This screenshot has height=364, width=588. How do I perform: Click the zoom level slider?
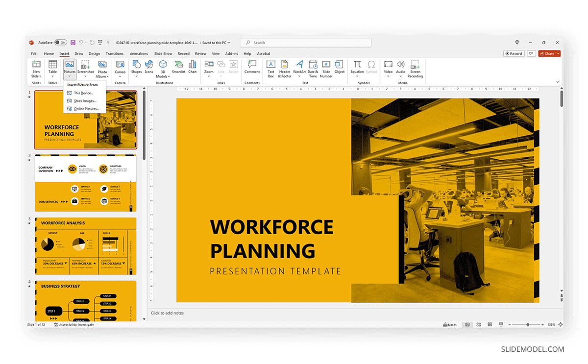(528, 324)
